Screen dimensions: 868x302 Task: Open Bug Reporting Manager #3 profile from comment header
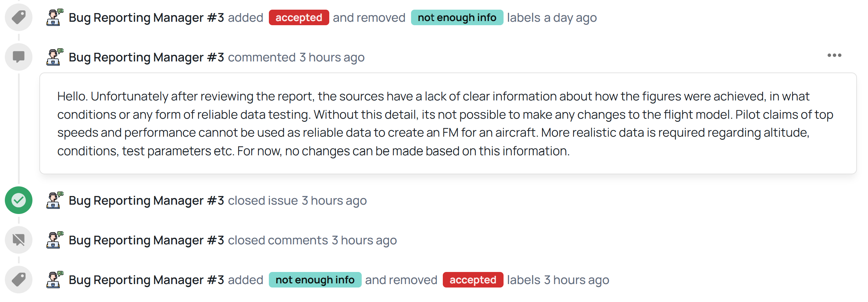pos(146,57)
